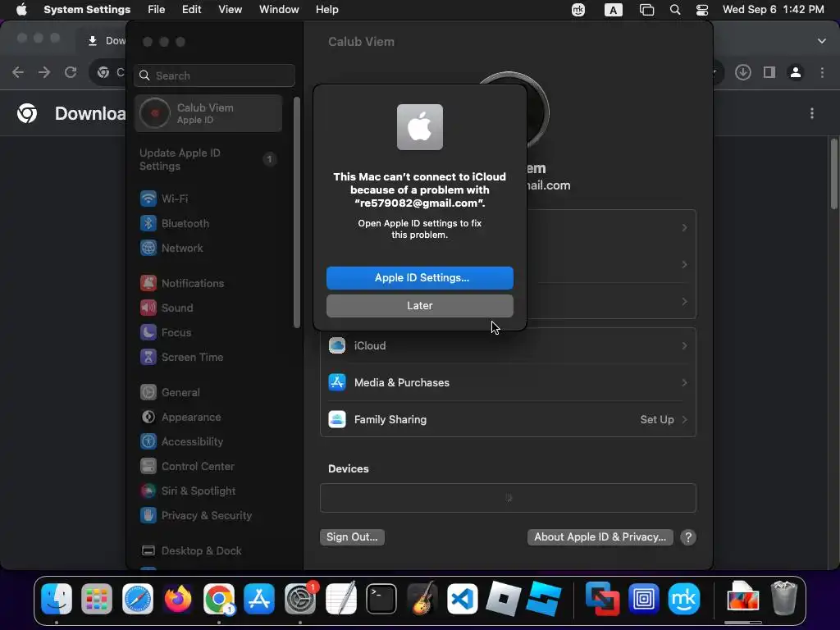The image size is (840, 630).
Task: Open the File menu
Action: tap(157, 10)
